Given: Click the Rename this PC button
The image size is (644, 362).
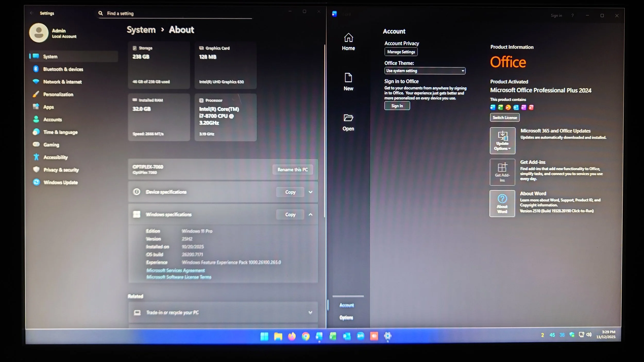Looking at the screenshot, I should pyautogui.click(x=292, y=170).
